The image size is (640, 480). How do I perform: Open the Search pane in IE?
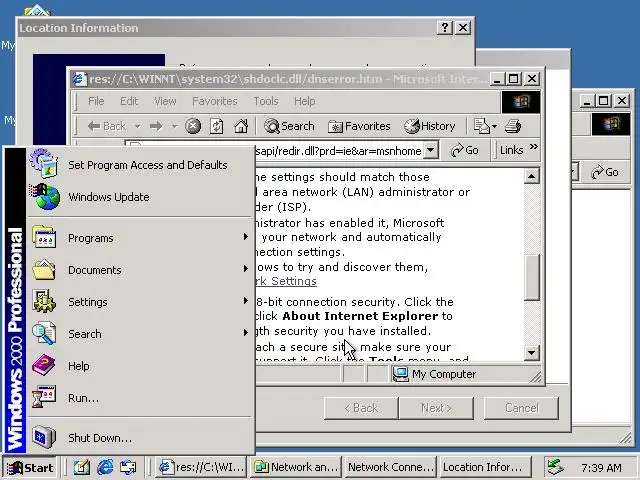coord(289,126)
